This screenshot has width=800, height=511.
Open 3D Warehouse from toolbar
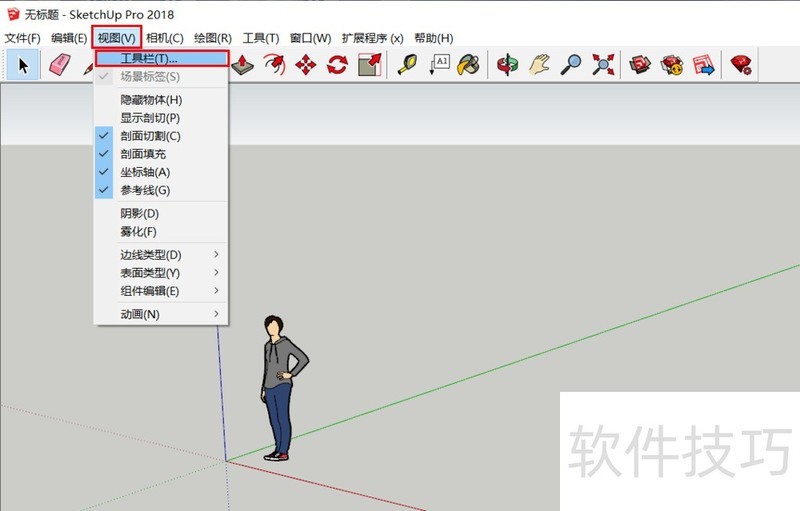coord(640,65)
